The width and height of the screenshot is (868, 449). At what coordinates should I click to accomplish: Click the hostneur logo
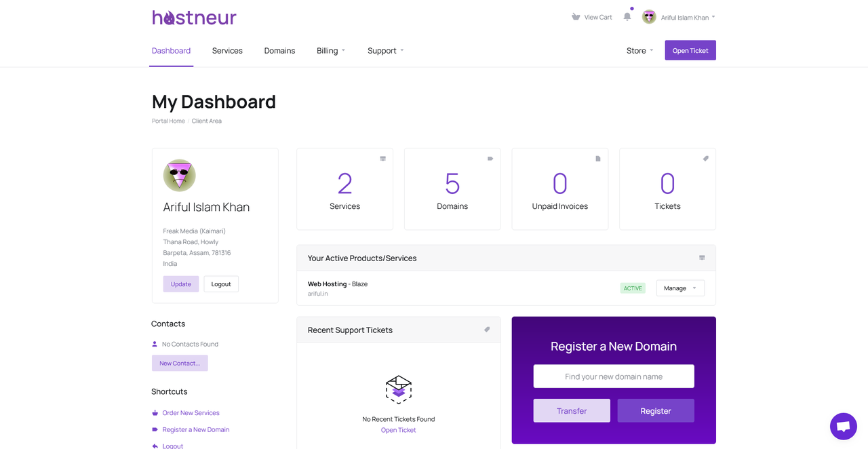click(x=194, y=17)
